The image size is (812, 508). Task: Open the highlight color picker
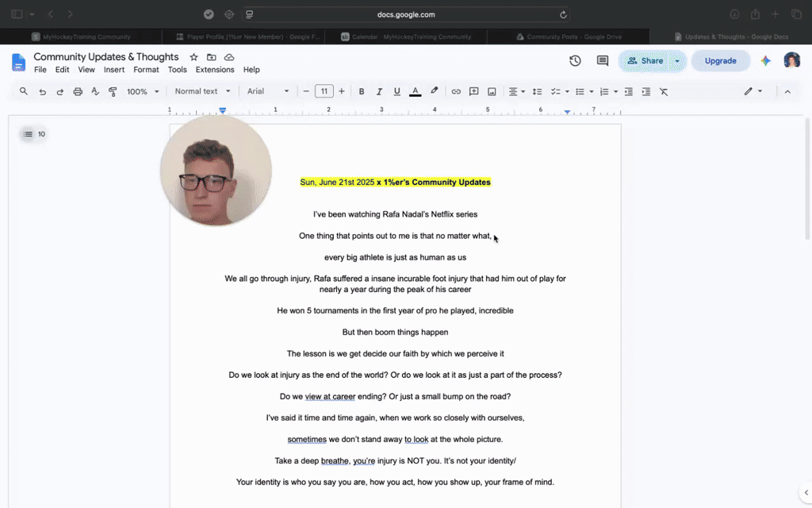(434, 91)
